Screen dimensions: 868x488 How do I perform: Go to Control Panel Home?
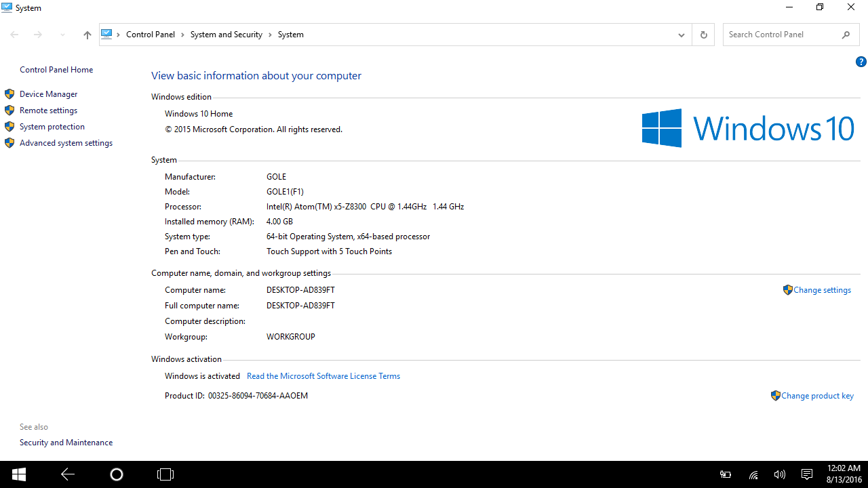click(x=56, y=70)
